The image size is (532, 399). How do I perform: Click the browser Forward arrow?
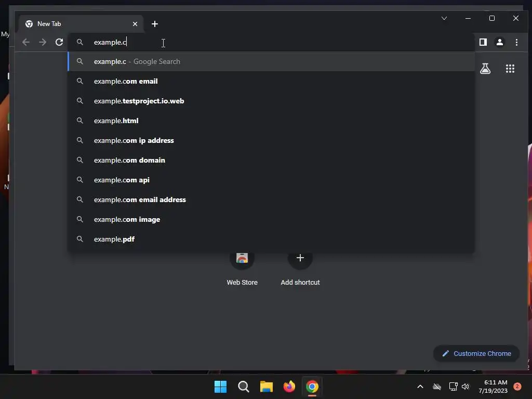tap(43, 42)
